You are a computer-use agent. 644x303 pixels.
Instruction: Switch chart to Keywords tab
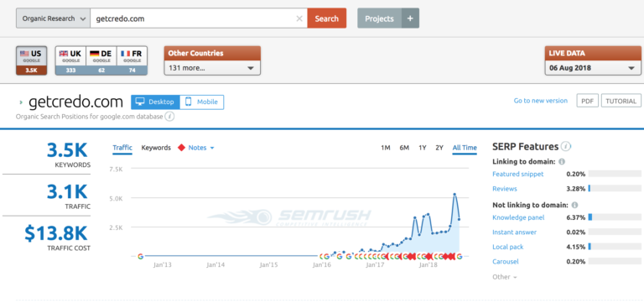point(156,148)
